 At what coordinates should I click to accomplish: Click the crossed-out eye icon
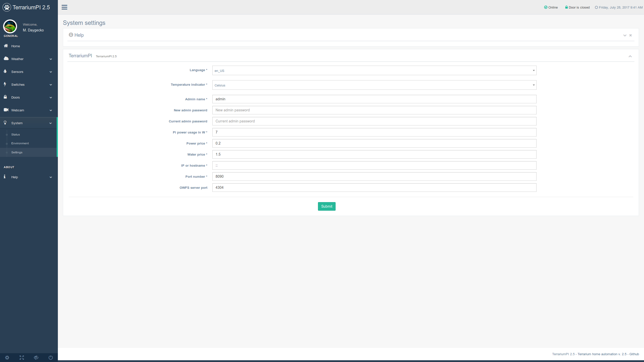click(x=36, y=357)
